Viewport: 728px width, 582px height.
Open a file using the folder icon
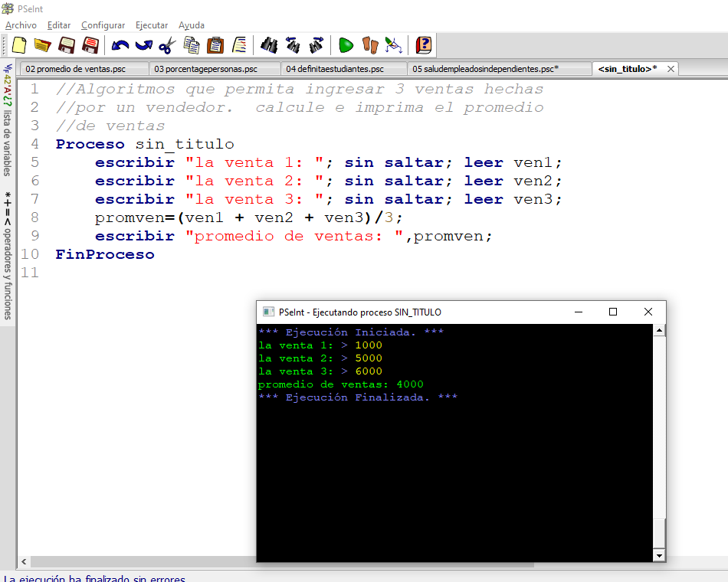click(42, 45)
